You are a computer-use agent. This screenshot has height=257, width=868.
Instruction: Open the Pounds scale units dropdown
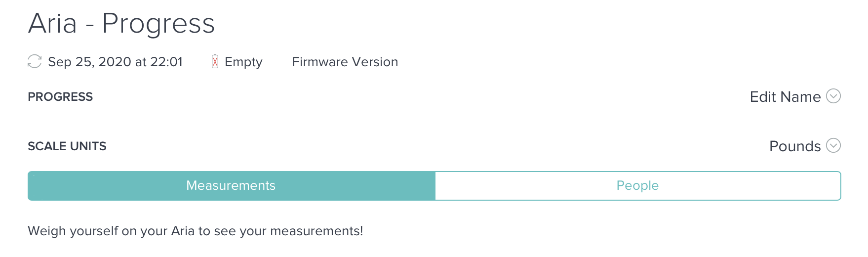794,146
